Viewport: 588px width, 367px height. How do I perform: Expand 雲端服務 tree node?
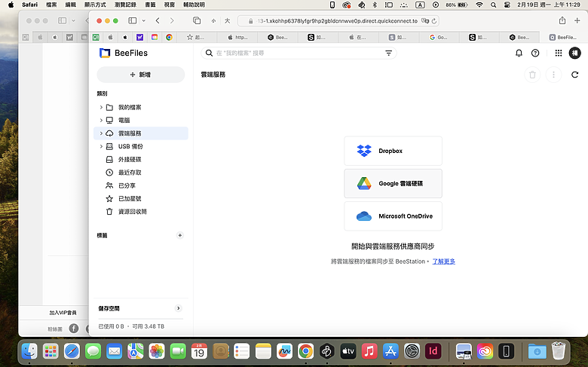[x=101, y=133]
